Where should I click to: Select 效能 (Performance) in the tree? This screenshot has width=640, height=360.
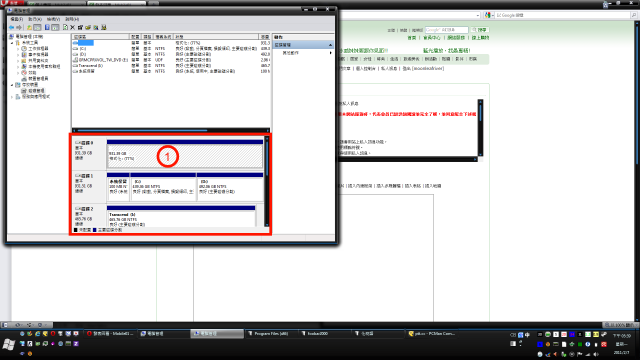click(32, 72)
